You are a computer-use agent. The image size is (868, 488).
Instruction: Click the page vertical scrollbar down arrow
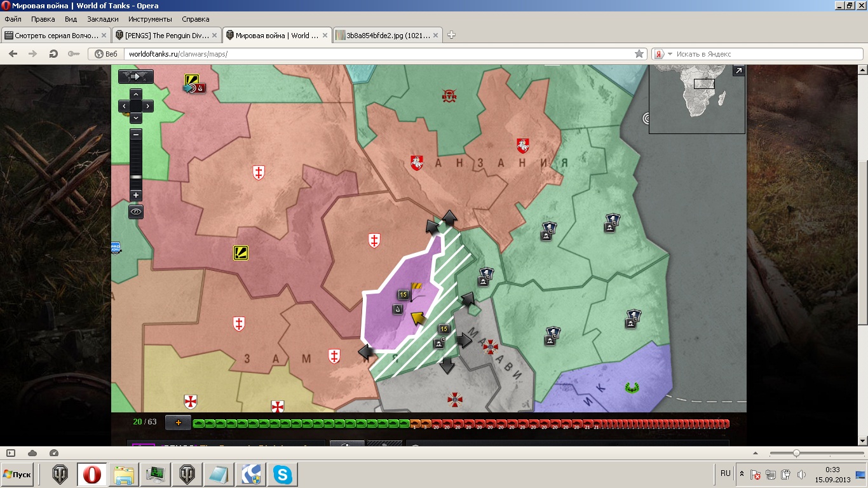coord(862,440)
